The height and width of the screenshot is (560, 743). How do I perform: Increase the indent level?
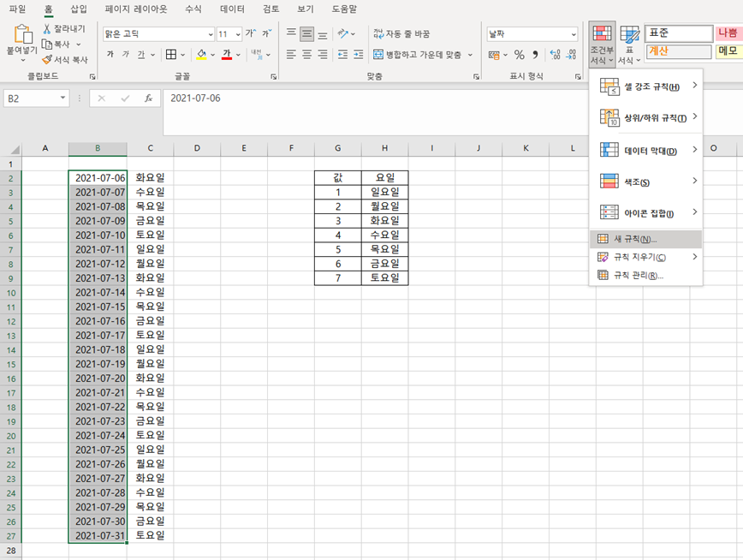358,55
